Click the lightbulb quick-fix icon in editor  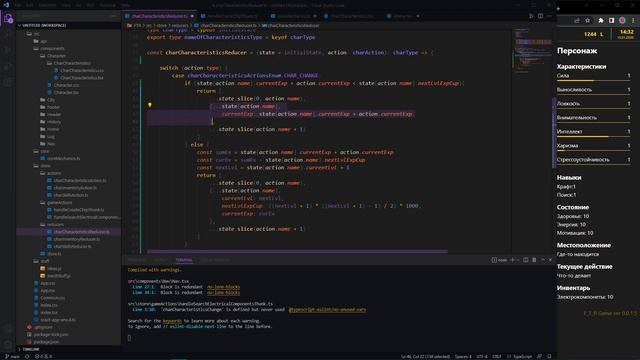tap(150, 105)
